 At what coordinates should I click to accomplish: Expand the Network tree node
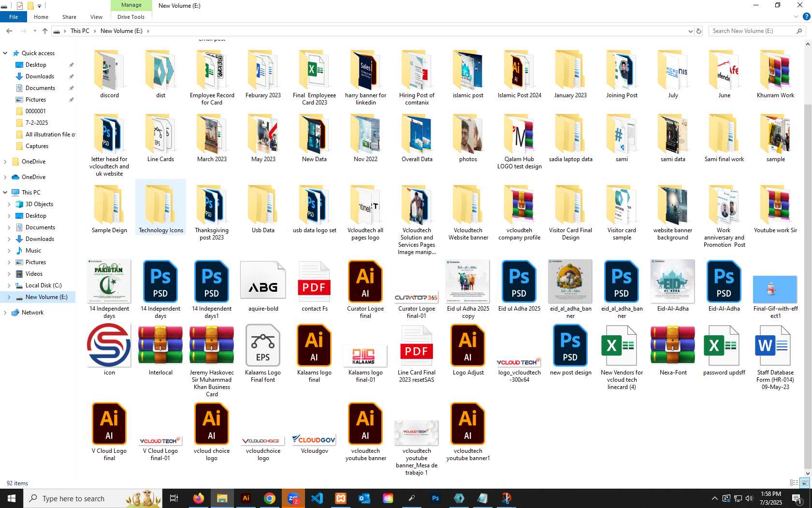(5, 313)
